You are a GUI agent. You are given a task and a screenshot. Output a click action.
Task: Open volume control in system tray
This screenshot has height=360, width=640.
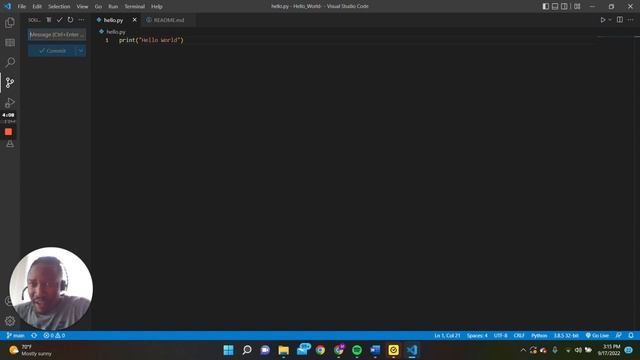coord(578,350)
